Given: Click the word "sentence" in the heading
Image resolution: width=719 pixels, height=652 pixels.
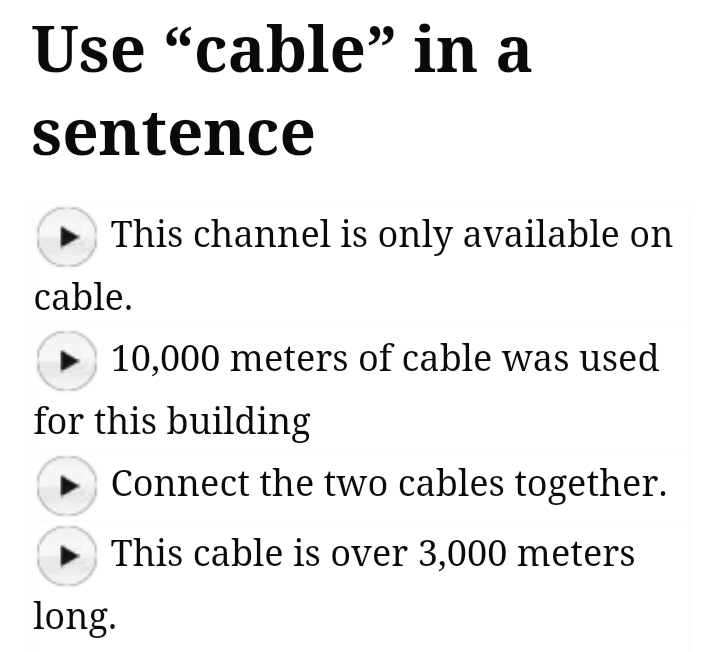Looking at the screenshot, I should pyautogui.click(x=173, y=132).
